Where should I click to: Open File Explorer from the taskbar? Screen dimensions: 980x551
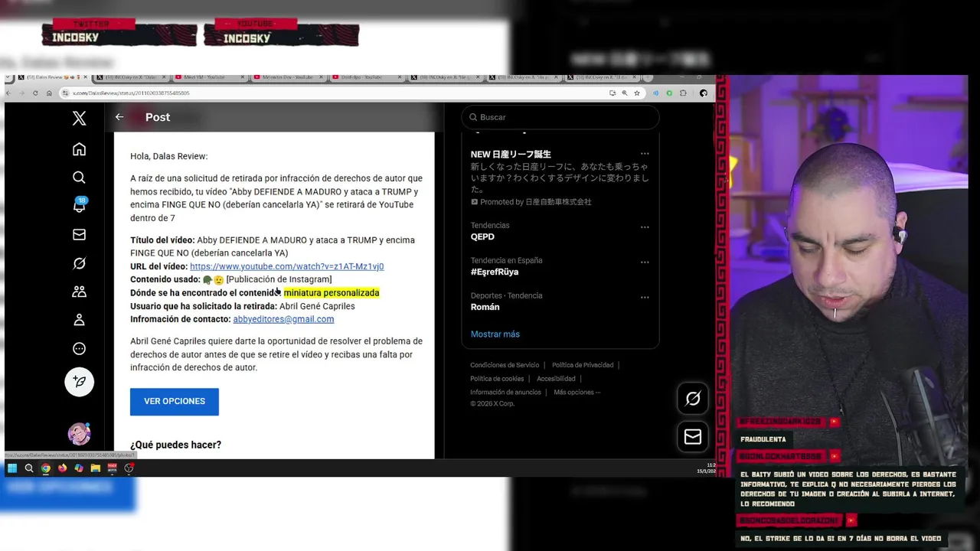96,468
